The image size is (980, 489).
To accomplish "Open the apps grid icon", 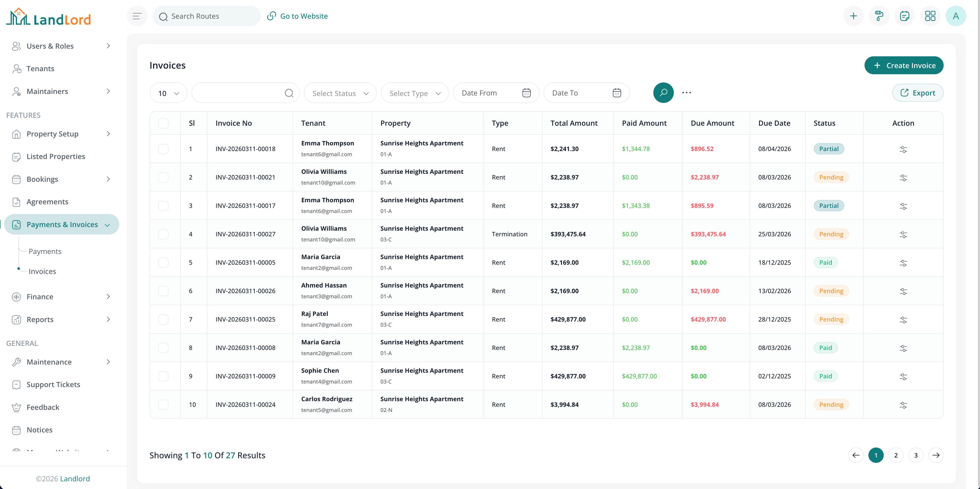I will (930, 16).
